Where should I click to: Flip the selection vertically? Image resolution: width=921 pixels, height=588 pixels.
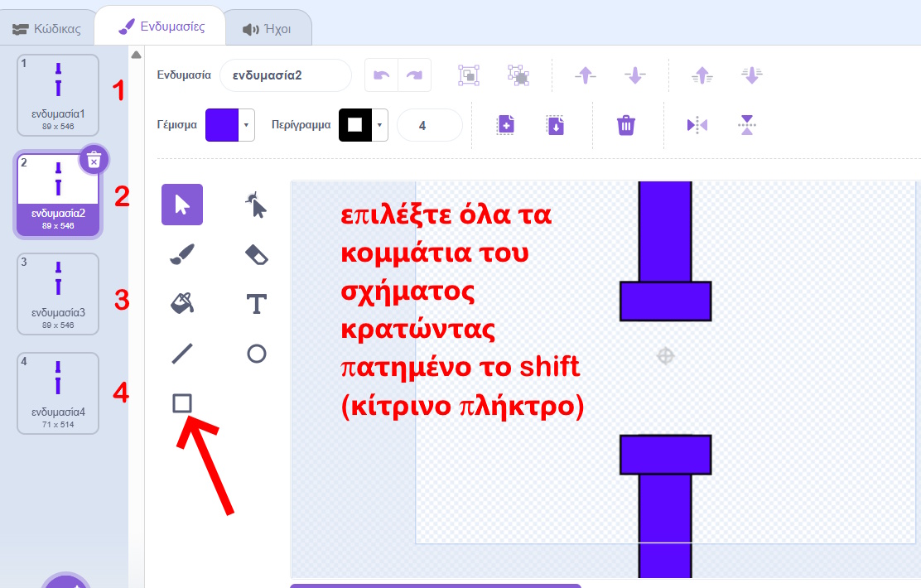click(747, 125)
